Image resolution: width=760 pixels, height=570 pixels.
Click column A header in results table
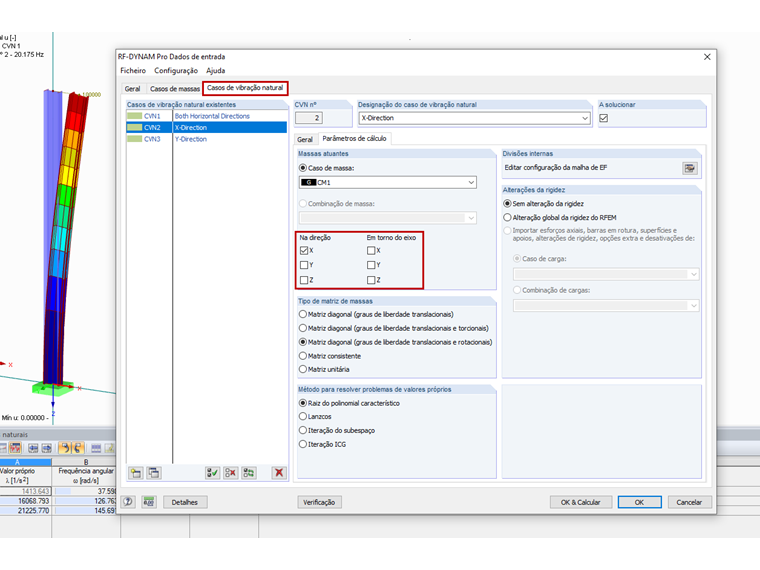25,462
